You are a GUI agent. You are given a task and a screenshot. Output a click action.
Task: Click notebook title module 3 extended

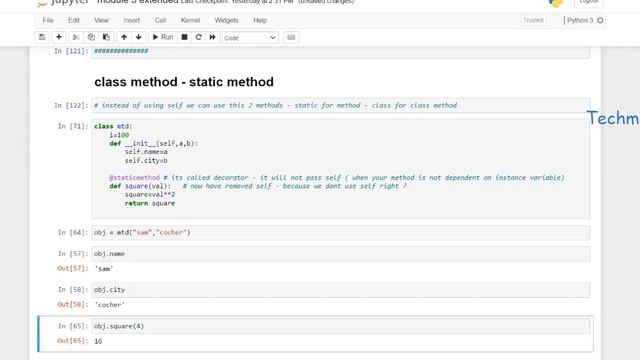[x=138, y=2]
